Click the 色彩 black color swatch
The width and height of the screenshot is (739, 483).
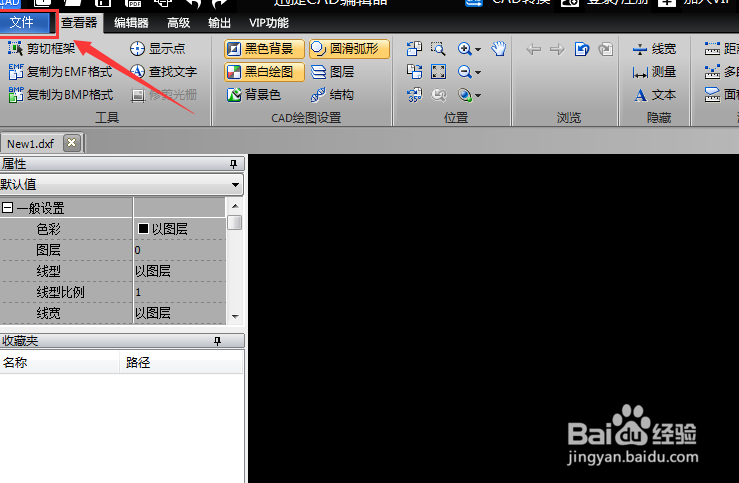(143, 229)
